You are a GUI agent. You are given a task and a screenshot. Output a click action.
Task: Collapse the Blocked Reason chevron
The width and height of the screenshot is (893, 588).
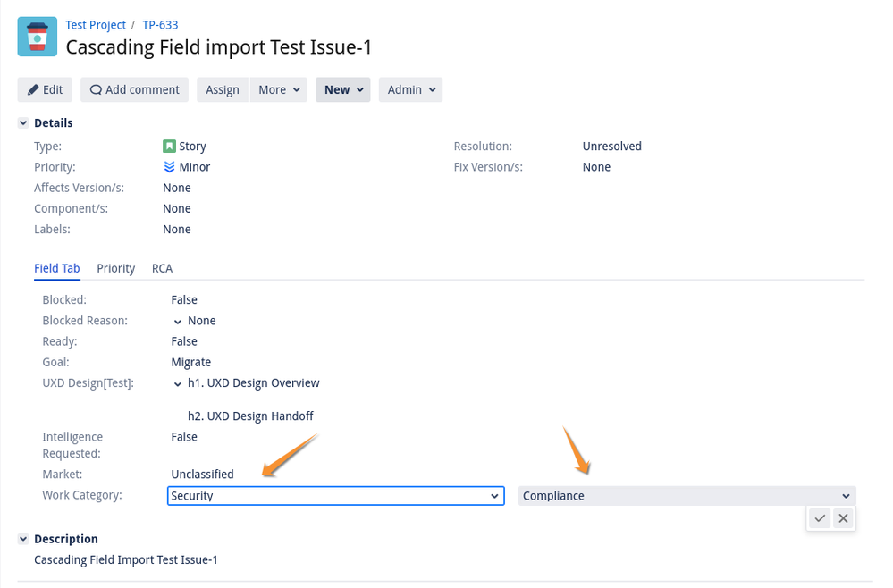(178, 321)
